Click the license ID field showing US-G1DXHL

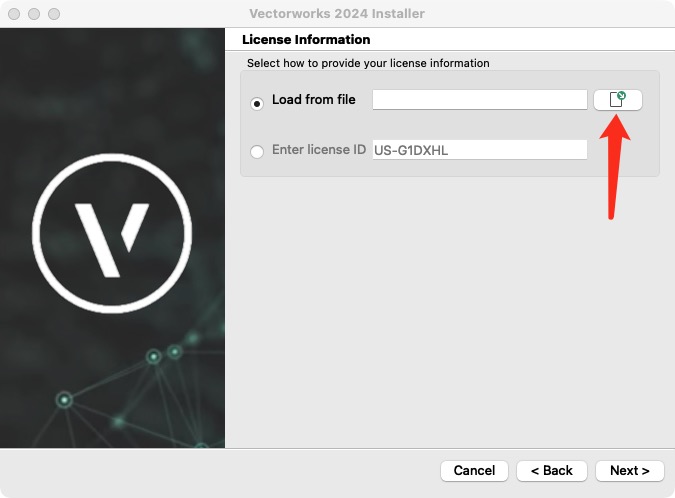tap(480, 149)
